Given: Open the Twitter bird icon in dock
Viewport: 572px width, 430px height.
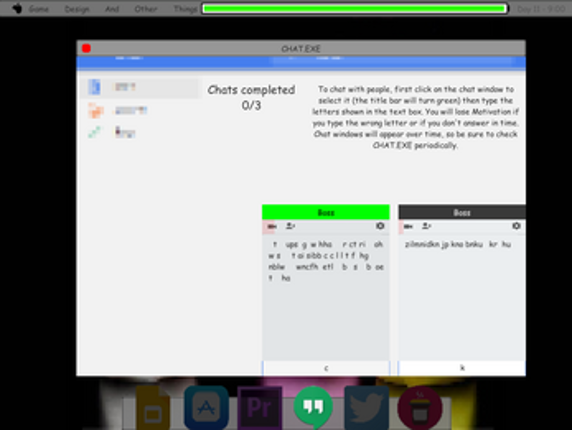Looking at the screenshot, I should pyautogui.click(x=367, y=408).
